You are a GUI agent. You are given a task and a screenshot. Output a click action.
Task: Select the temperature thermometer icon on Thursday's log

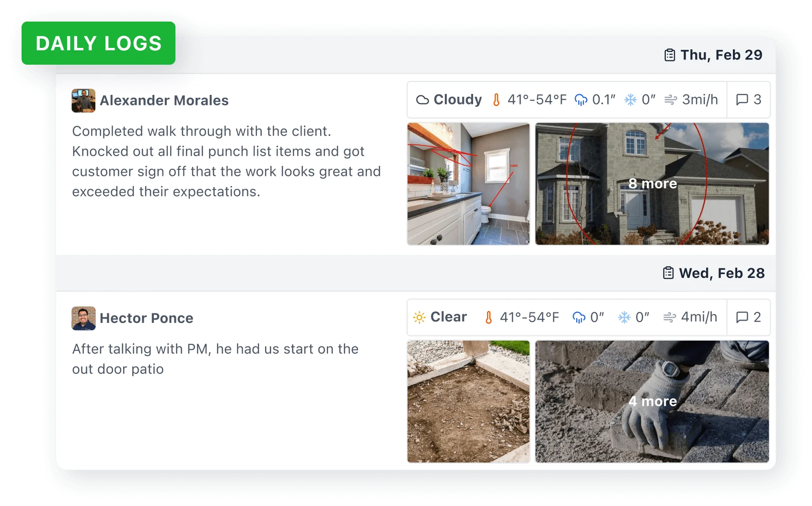point(497,100)
